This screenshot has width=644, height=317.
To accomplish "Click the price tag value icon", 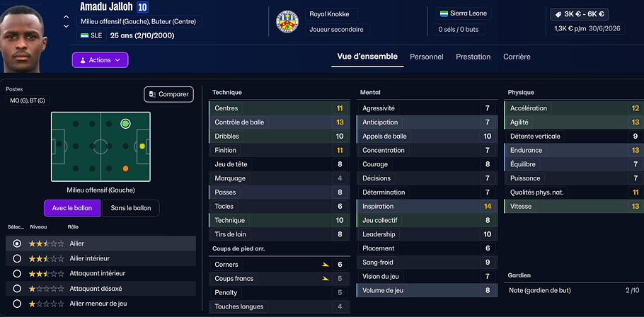I will click(x=558, y=14).
